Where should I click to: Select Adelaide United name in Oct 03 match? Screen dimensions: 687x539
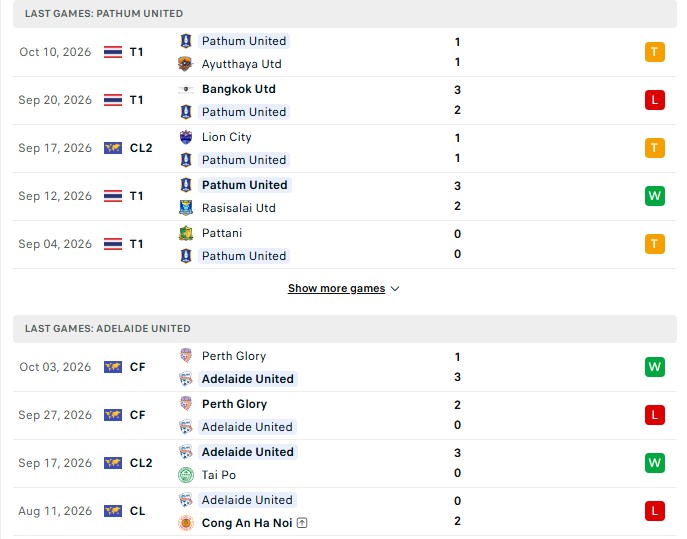point(248,379)
